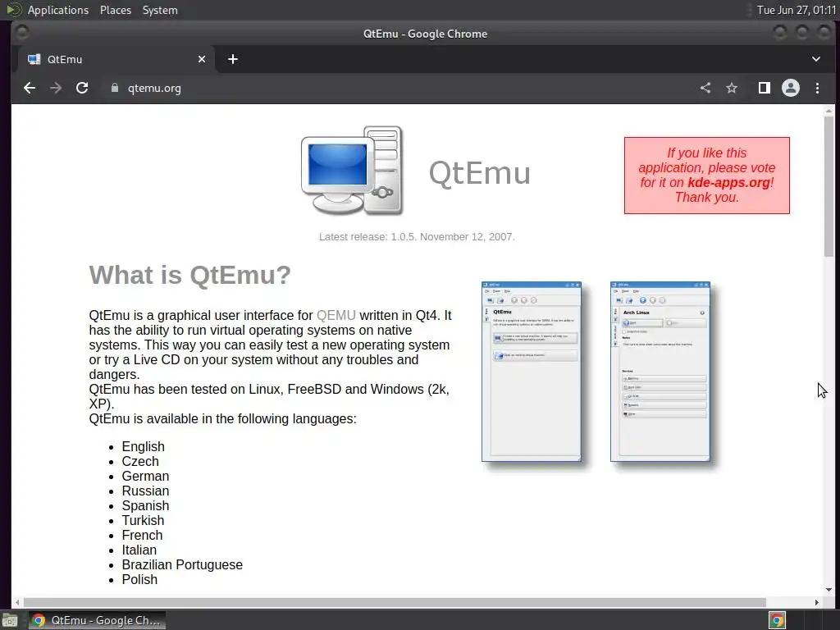The height and width of the screenshot is (630, 840).
Task: Click the "Czech" list item
Action: click(140, 461)
